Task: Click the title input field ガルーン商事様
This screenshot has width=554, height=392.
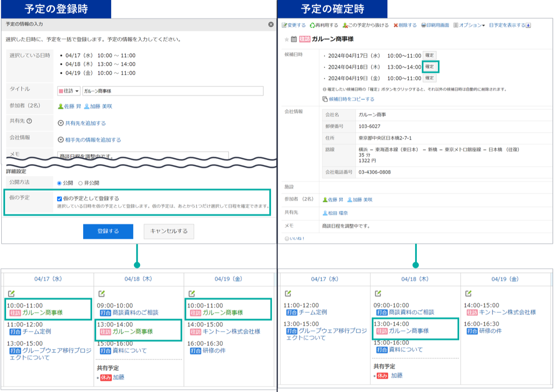Action: pos(173,91)
